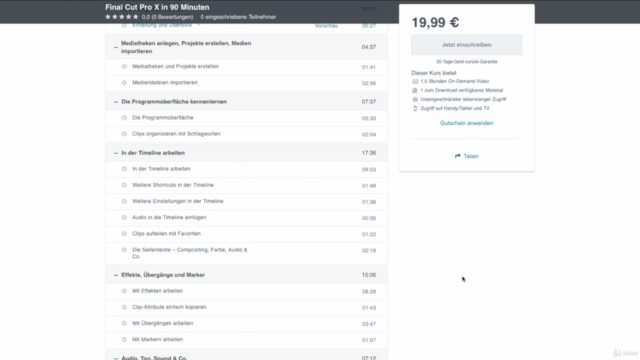The image size is (640, 360).
Task: Select the circle next to Clips aufteilen mit Favoriten
Action: tap(124, 233)
